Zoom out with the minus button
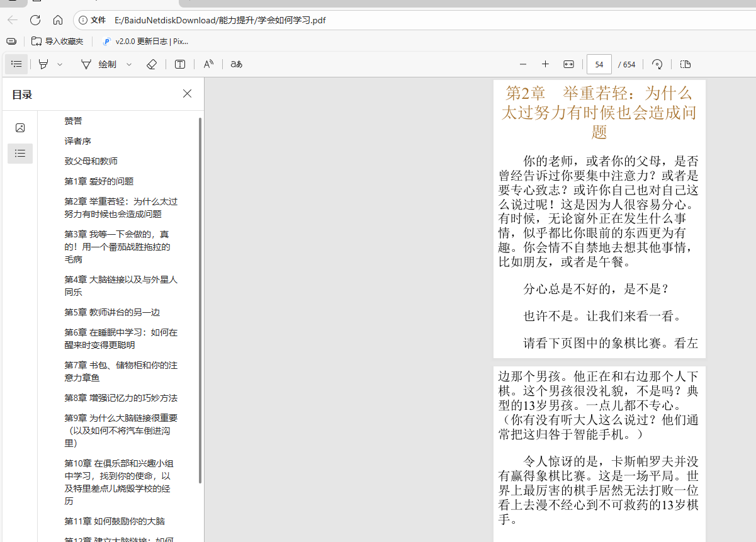The height and width of the screenshot is (542, 756). (x=522, y=64)
